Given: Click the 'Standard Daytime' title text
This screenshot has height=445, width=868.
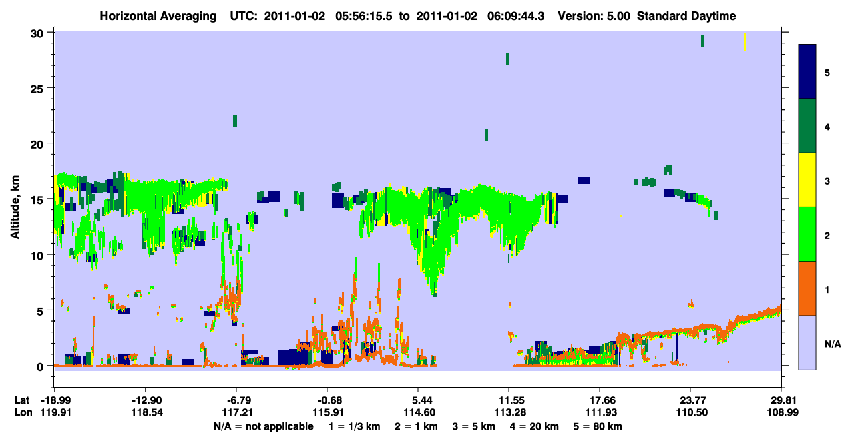Looking at the screenshot, I should (x=686, y=16).
